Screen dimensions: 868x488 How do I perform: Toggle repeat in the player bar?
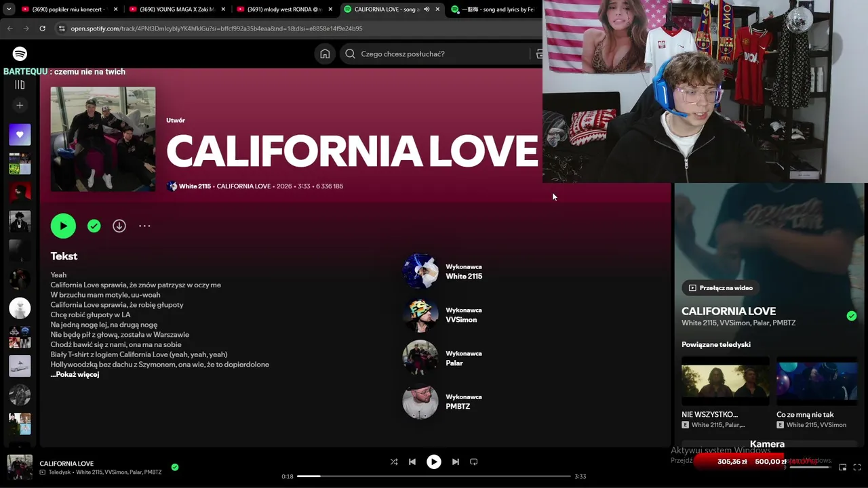(x=474, y=462)
